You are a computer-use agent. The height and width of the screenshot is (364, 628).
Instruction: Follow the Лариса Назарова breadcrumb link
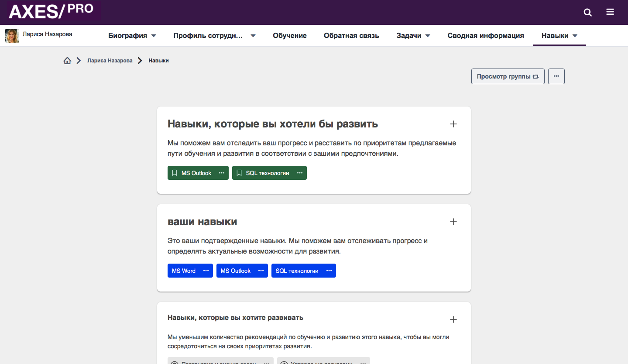coord(110,61)
